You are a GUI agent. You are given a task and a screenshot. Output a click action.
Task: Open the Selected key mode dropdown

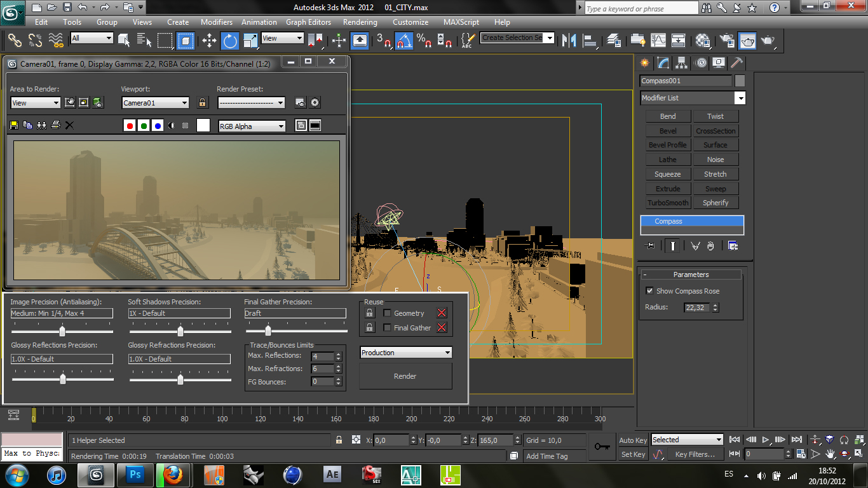point(688,440)
